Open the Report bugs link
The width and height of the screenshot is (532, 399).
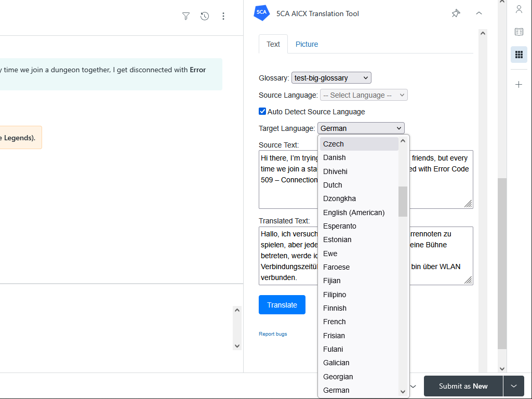(x=272, y=334)
